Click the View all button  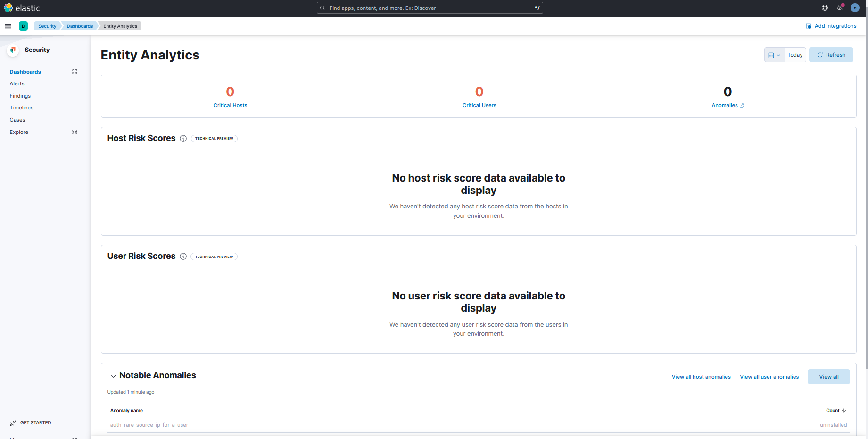[828, 377]
